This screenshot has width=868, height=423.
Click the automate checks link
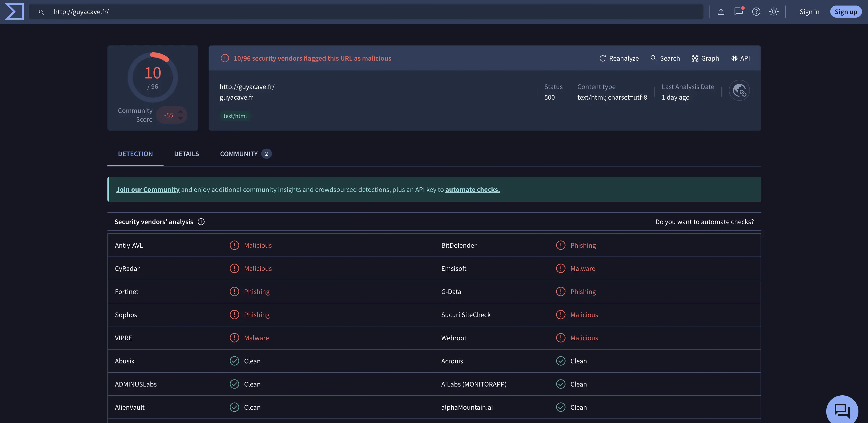472,189
